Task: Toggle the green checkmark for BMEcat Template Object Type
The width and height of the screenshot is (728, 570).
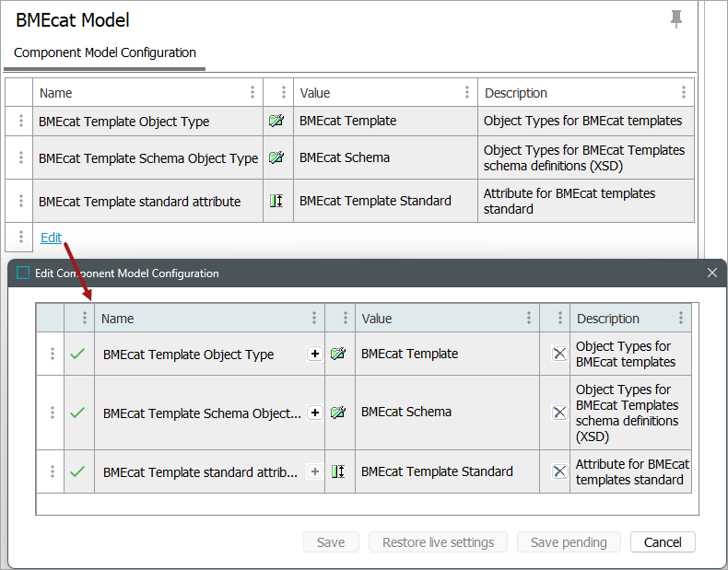Action: tap(78, 354)
